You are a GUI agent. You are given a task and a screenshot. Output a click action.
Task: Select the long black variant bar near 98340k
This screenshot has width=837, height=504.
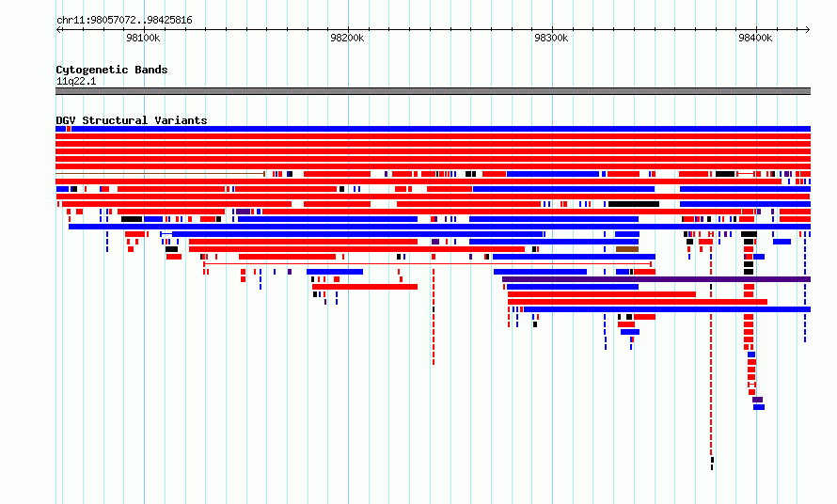(634, 204)
